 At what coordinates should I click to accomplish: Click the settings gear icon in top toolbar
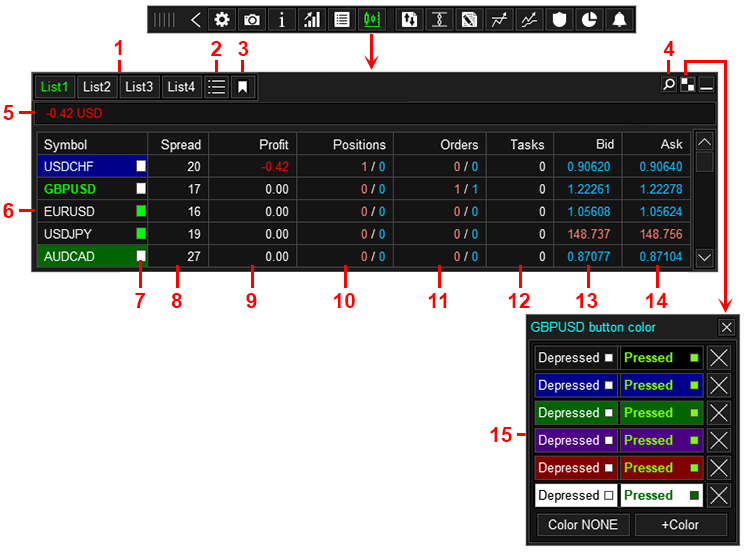tap(222, 19)
